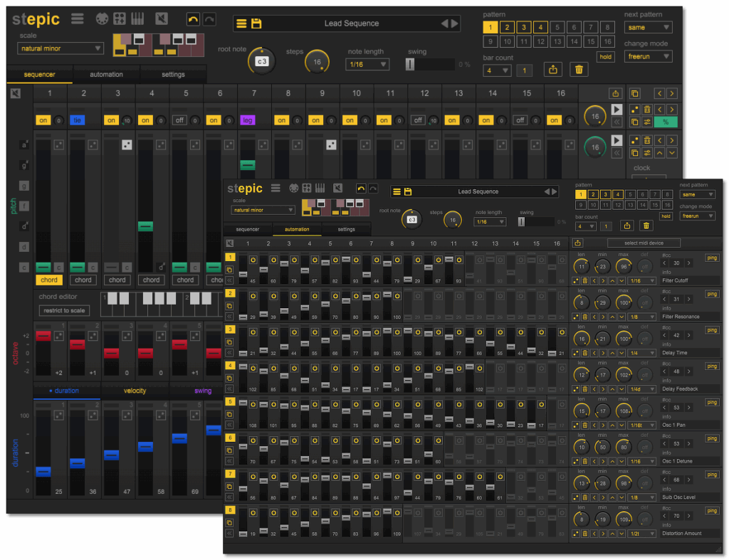
Task: Click the MIDI connector icon in the back window
Action: [103, 19]
